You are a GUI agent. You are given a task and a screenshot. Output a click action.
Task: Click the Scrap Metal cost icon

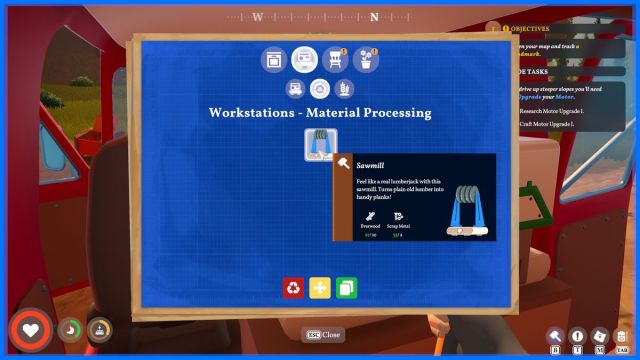[398, 216]
